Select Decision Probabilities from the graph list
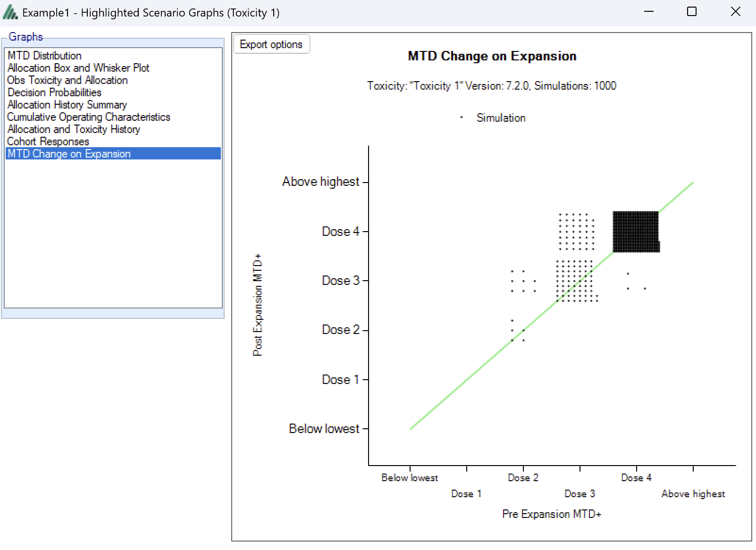The width and height of the screenshot is (756, 550). click(55, 92)
